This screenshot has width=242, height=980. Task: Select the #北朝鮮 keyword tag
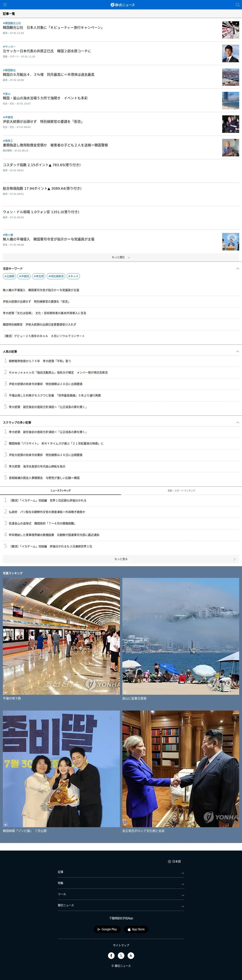pyautogui.click(x=10, y=276)
